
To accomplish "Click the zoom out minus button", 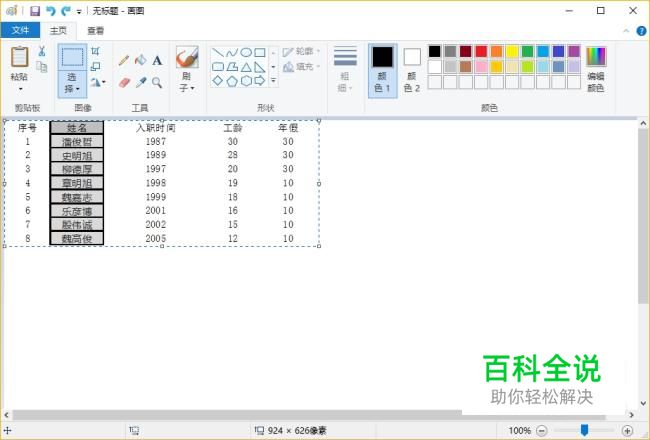I will [541, 430].
